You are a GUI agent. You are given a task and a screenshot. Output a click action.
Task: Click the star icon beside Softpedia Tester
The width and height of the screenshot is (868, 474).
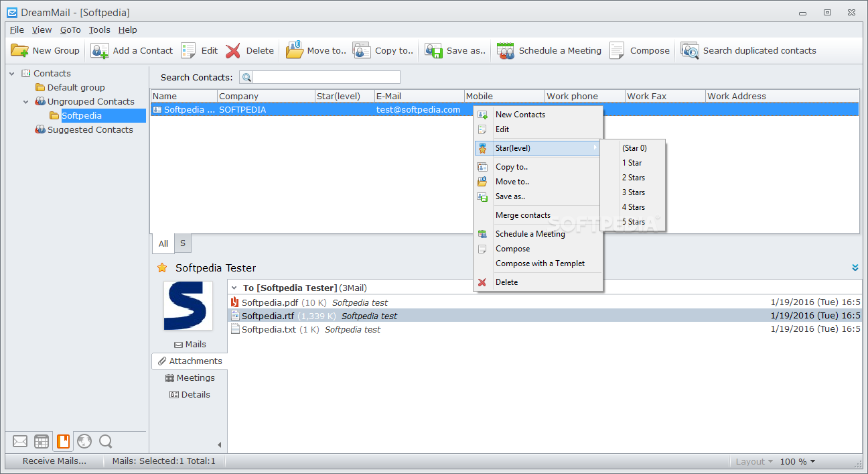tap(162, 268)
